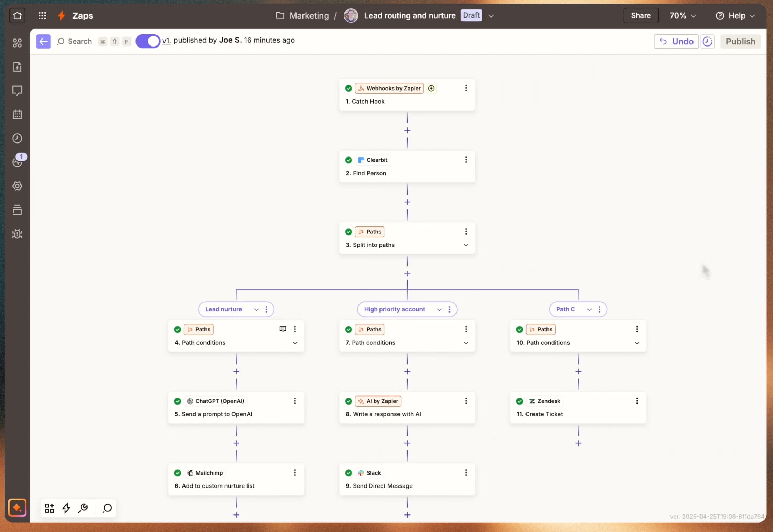The width and height of the screenshot is (773, 532).
Task: Expand the Split into paths step chevron
Action: pyautogui.click(x=466, y=245)
